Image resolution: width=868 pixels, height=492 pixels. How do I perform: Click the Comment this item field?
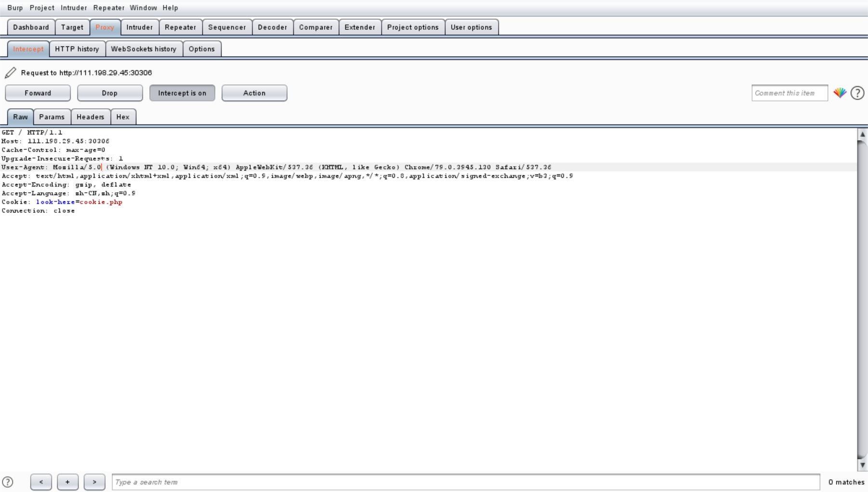790,93
